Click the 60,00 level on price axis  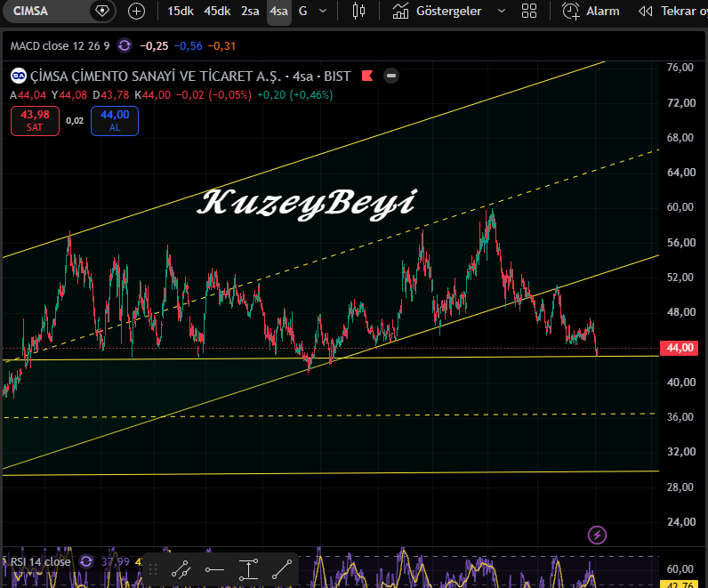click(681, 207)
